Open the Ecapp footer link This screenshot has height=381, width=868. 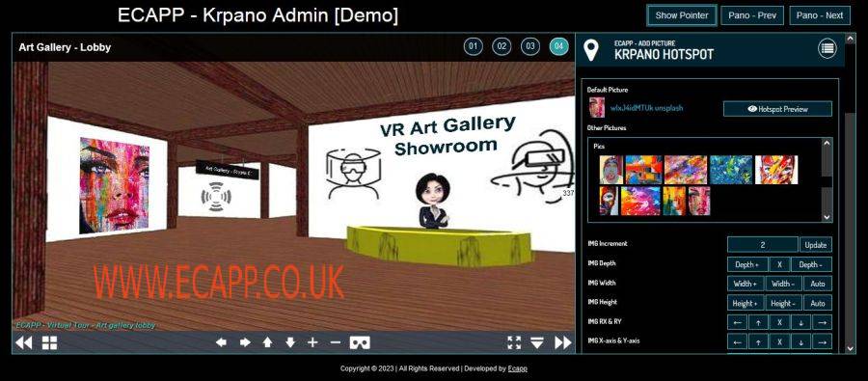518,368
